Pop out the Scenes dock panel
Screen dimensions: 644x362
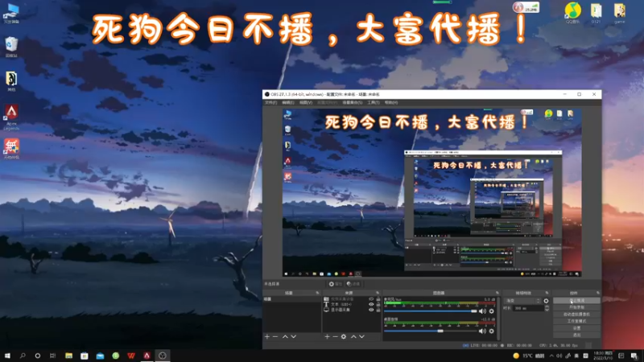pyautogui.click(x=317, y=293)
